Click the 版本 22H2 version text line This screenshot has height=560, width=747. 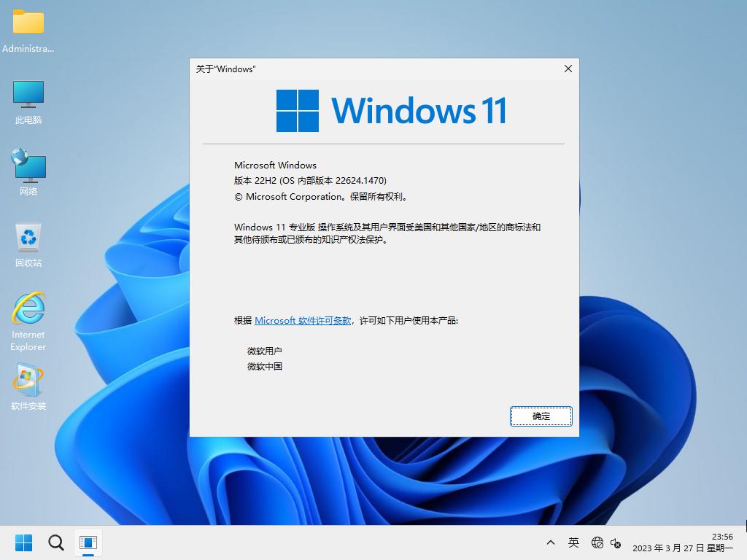pyautogui.click(x=310, y=181)
